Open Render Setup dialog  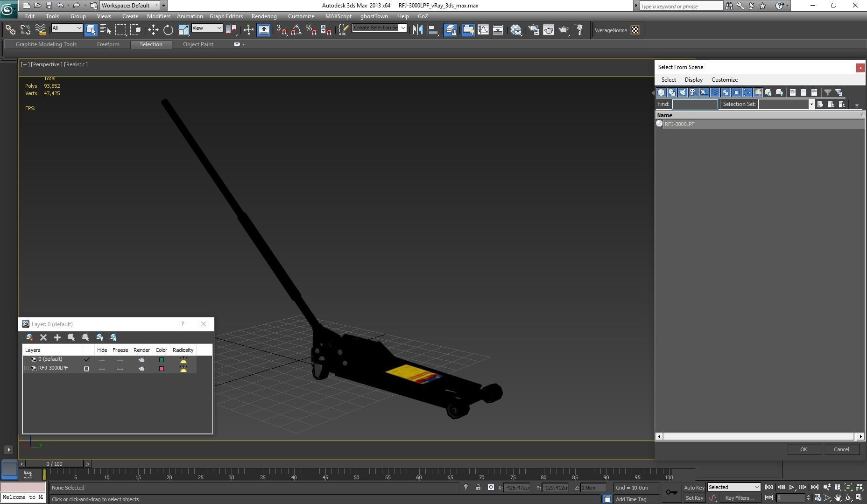(533, 30)
